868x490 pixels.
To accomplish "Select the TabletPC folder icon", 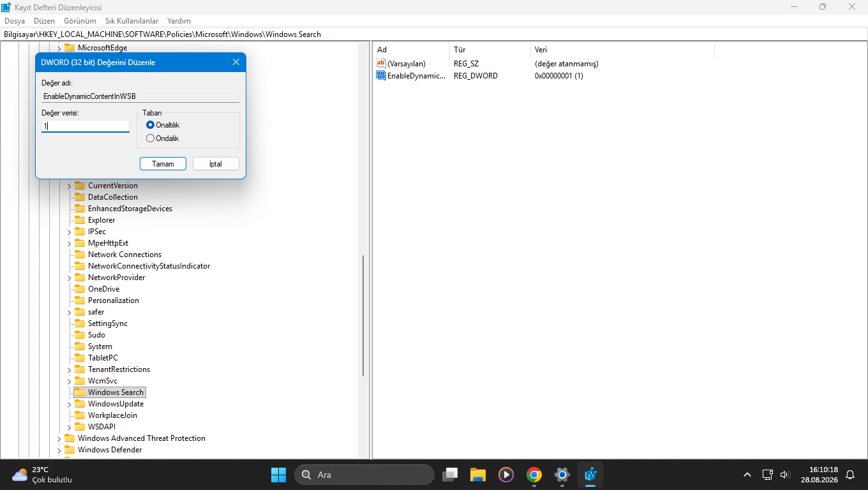I will pyautogui.click(x=80, y=358).
